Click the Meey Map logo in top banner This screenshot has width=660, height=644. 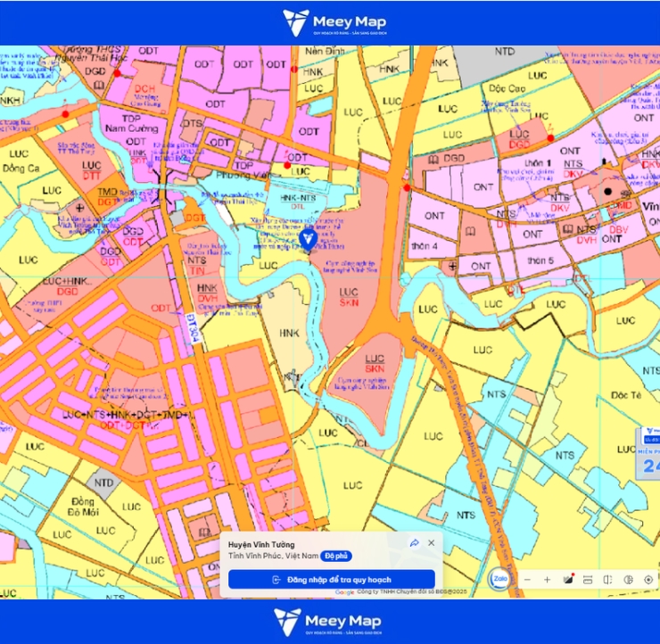334,22
